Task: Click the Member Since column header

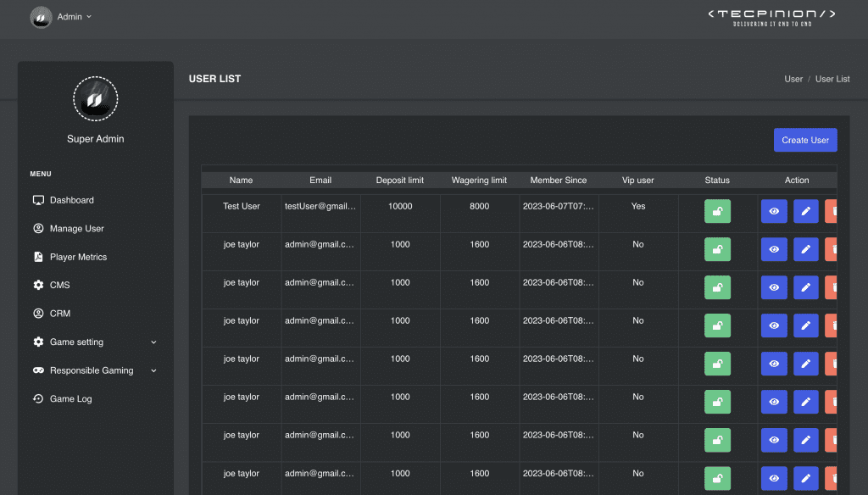Action: click(x=558, y=180)
